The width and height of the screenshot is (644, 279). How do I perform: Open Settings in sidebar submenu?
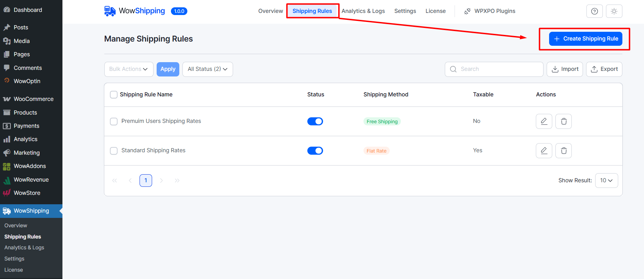point(14,259)
